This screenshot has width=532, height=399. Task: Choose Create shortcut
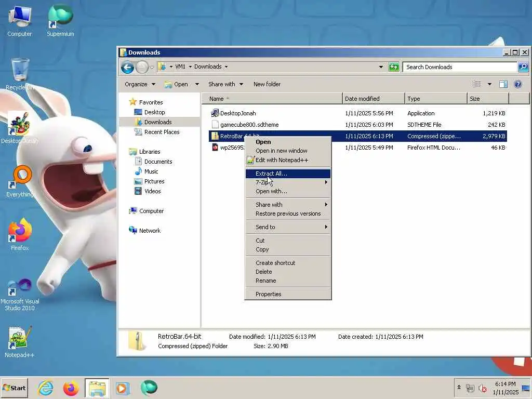tap(288, 262)
